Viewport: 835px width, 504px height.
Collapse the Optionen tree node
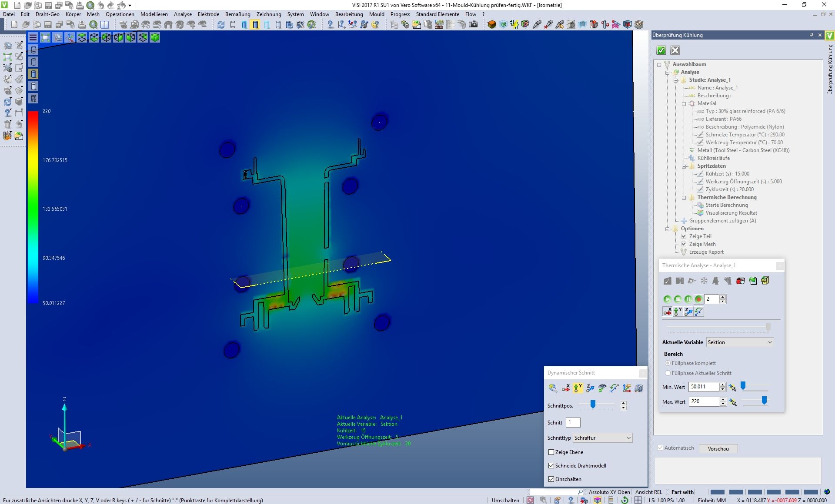pos(668,229)
